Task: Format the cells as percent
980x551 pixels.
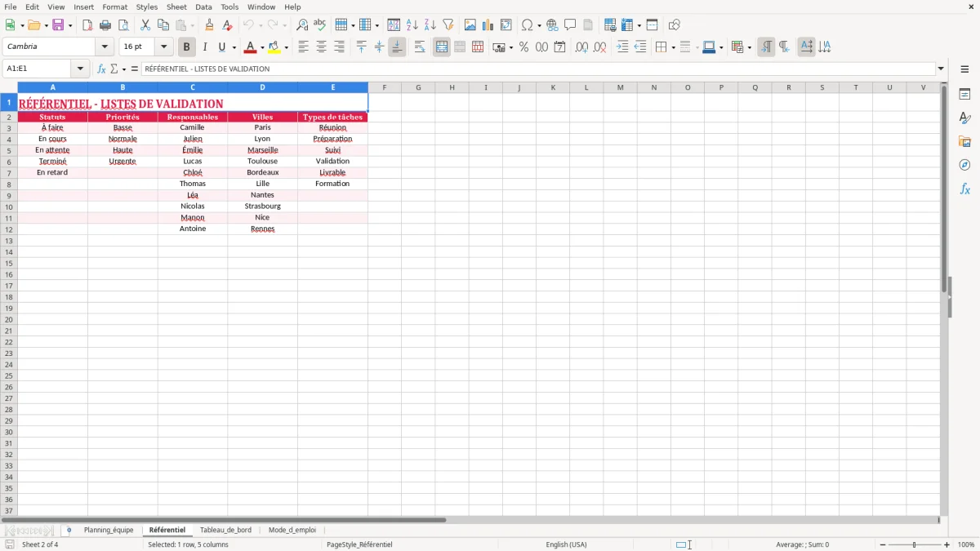Action: pyautogui.click(x=523, y=47)
